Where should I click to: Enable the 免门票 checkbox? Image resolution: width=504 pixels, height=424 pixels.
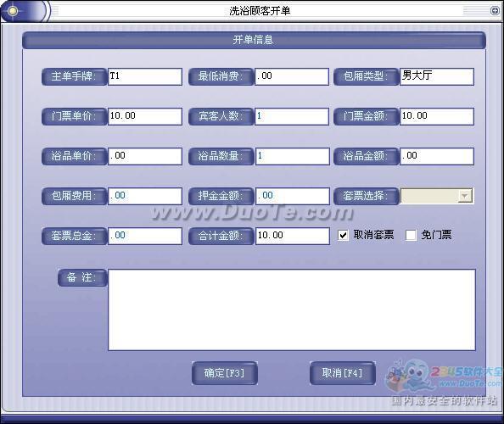point(411,235)
